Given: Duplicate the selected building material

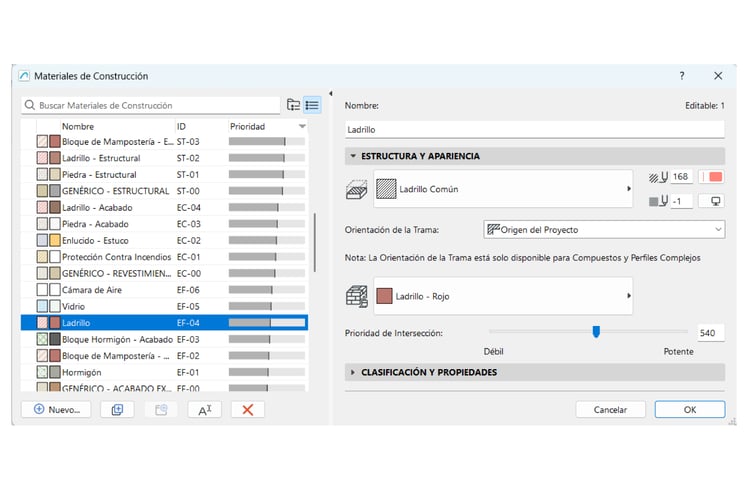Looking at the screenshot, I should pyautogui.click(x=117, y=410).
